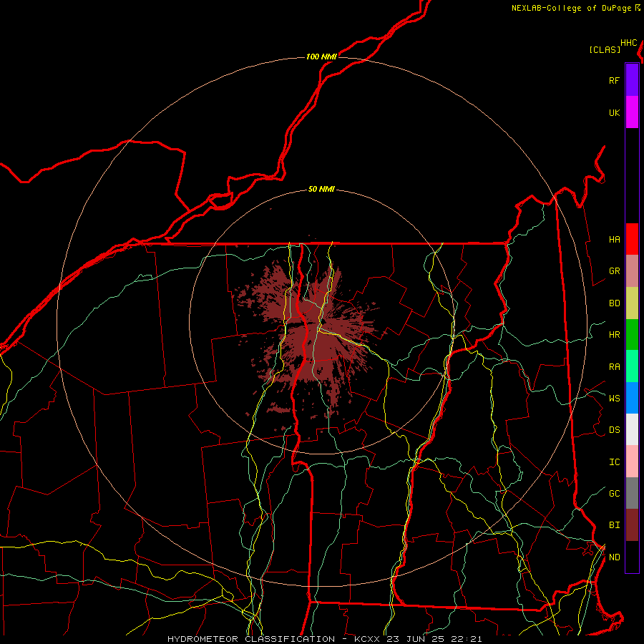Click the BD legend label text

[x=614, y=303]
